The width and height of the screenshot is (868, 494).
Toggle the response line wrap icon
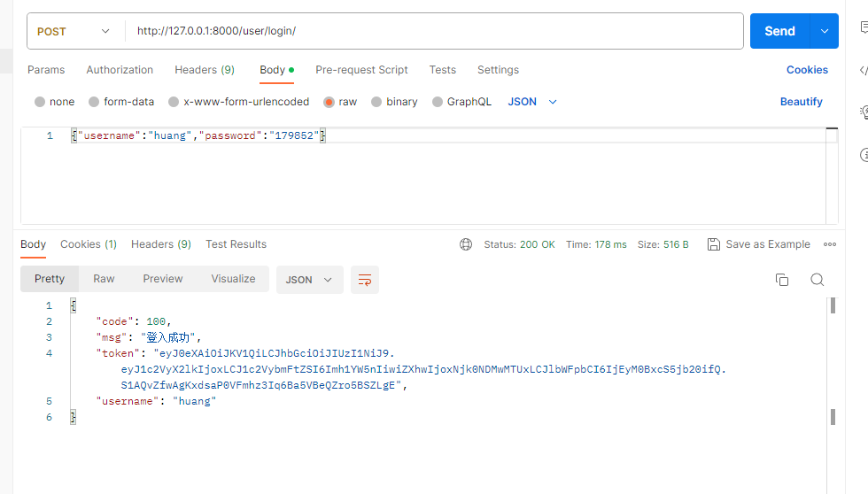pos(365,280)
